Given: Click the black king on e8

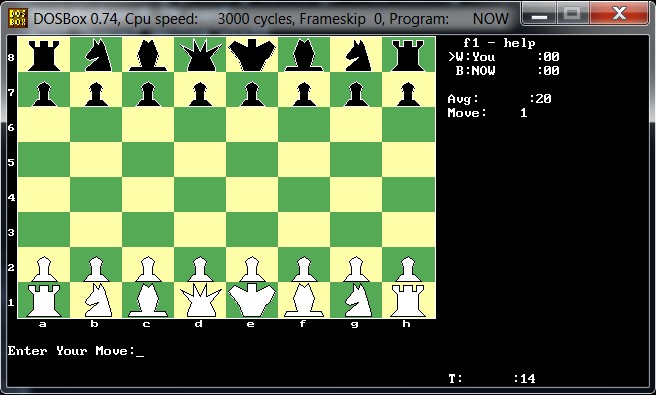Looking at the screenshot, I should pos(252,54).
